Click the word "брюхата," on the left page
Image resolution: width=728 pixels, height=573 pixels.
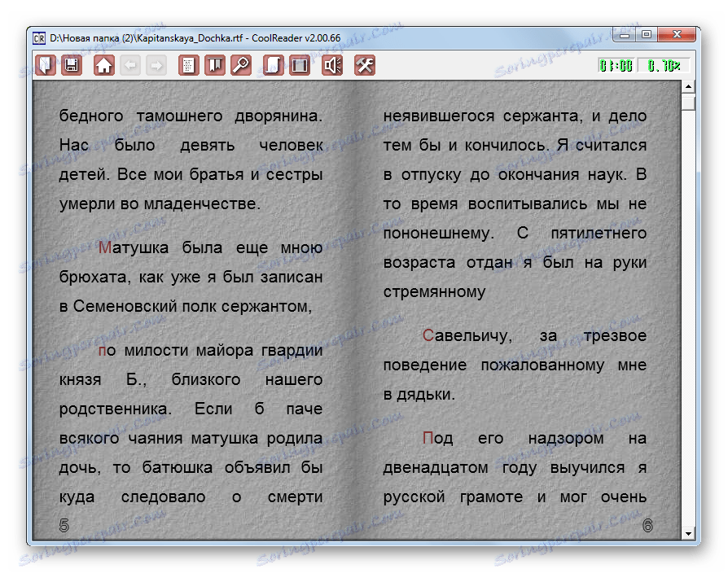pos(94,277)
